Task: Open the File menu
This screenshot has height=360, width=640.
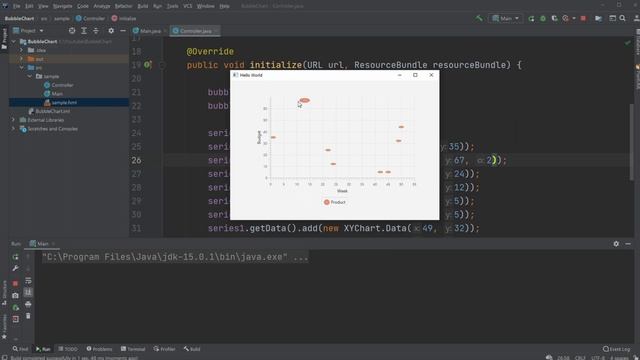Action: coord(16,6)
